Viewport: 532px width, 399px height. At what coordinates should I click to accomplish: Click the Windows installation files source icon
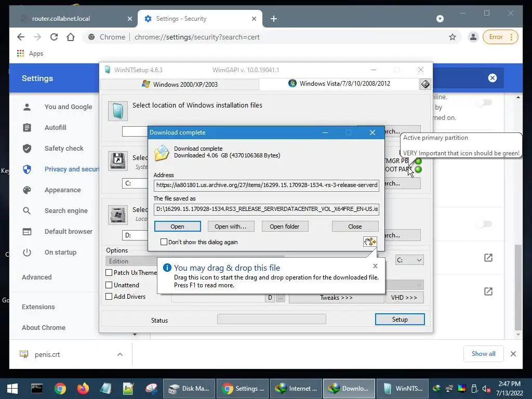tap(118, 111)
